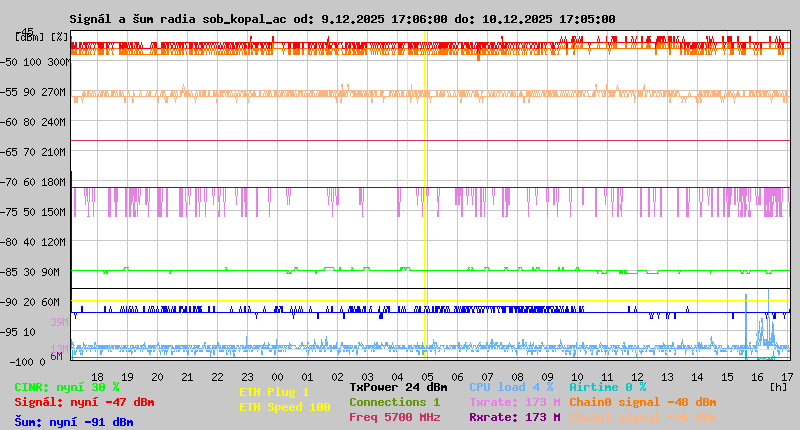Click the '-50 100 300M' y-axis label
This screenshot has height=430, width=800.
(x=35, y=62)
